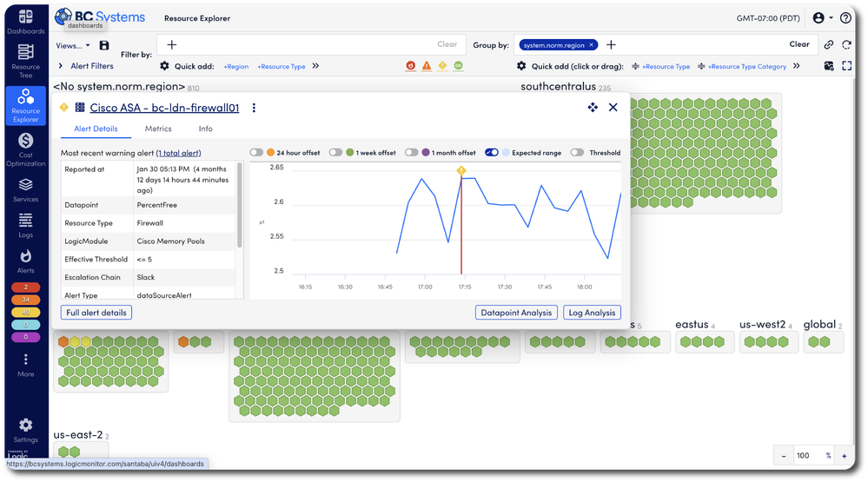Open the kebab menu beside firewall title
The width and height of the screenshot is (868, 482).
click(254, 108)
